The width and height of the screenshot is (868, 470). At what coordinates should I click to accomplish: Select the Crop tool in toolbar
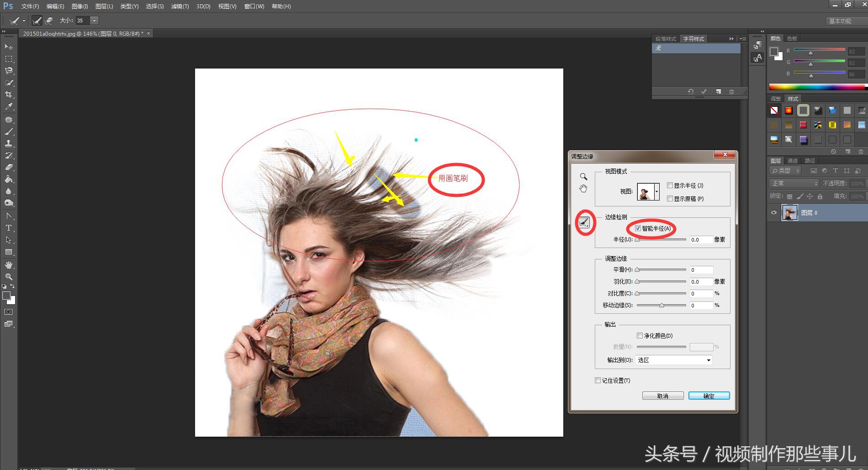coord(8,95)
